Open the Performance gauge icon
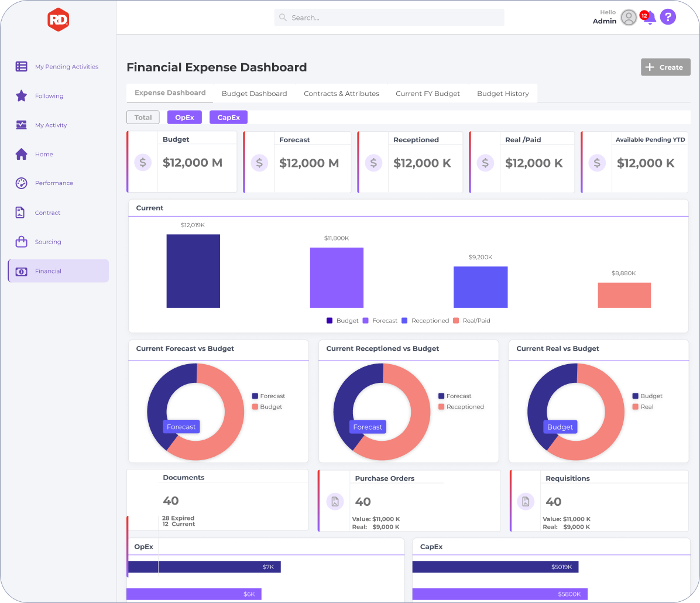The image size is (700, 603). pos(22,183)
